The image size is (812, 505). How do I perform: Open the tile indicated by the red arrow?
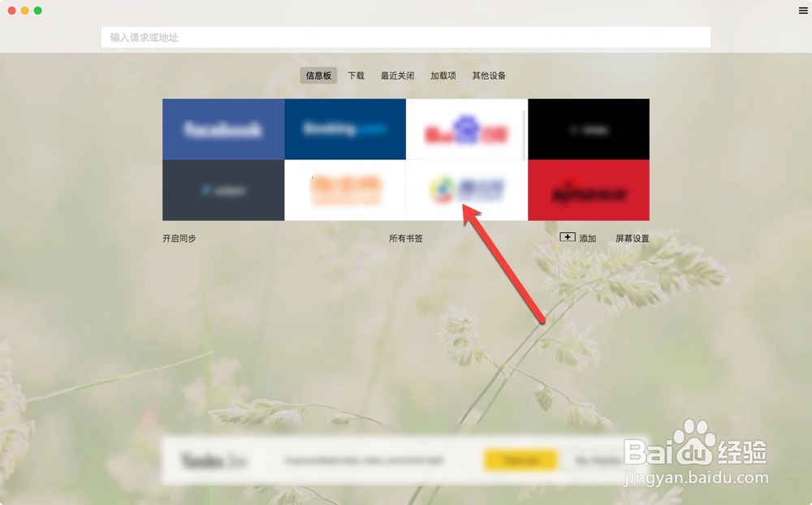pyautogui.click(x=467, y=190)
